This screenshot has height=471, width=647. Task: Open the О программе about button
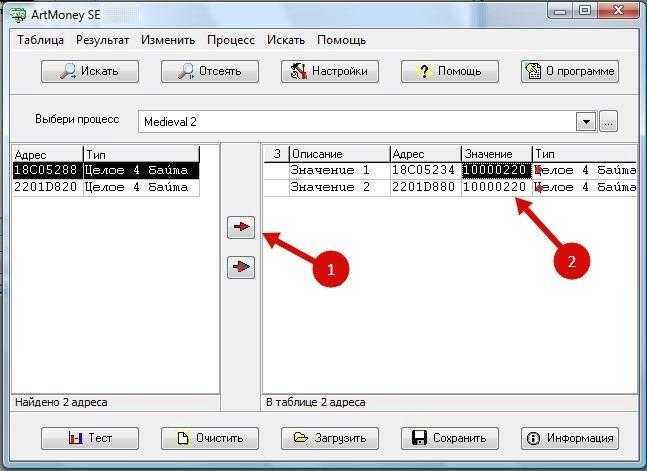[x=570, y=71]
